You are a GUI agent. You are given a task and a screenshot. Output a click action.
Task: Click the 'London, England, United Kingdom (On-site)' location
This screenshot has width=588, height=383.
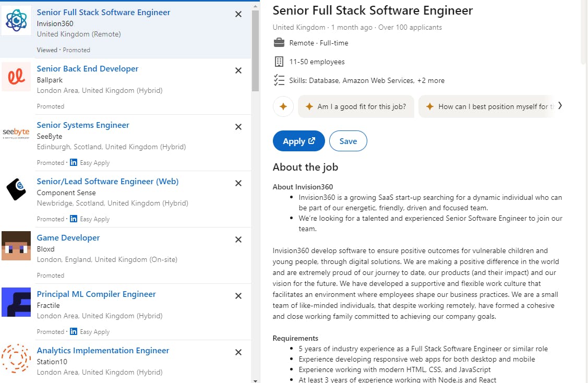(x=107, y=259)
